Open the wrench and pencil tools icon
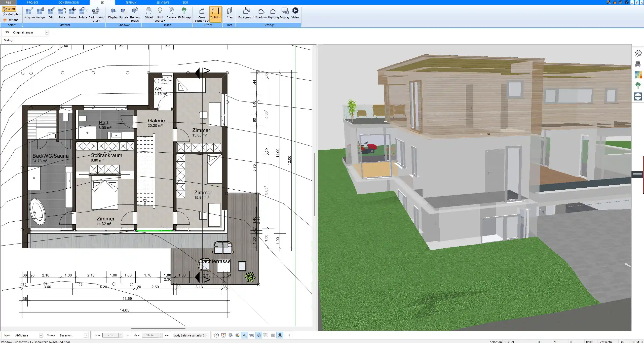Viewport: 644px width, 343px height. (609, 2)
